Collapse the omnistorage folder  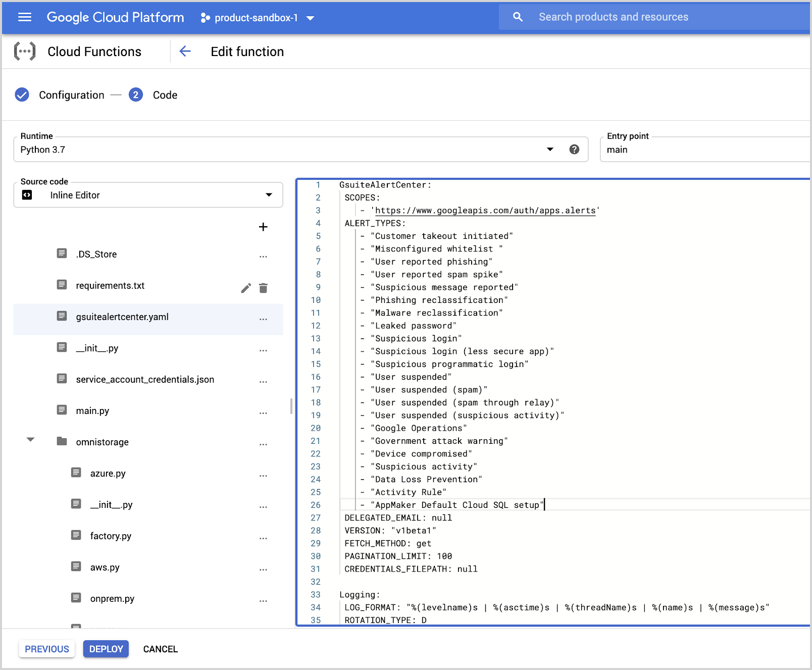(x=31, y=439)
